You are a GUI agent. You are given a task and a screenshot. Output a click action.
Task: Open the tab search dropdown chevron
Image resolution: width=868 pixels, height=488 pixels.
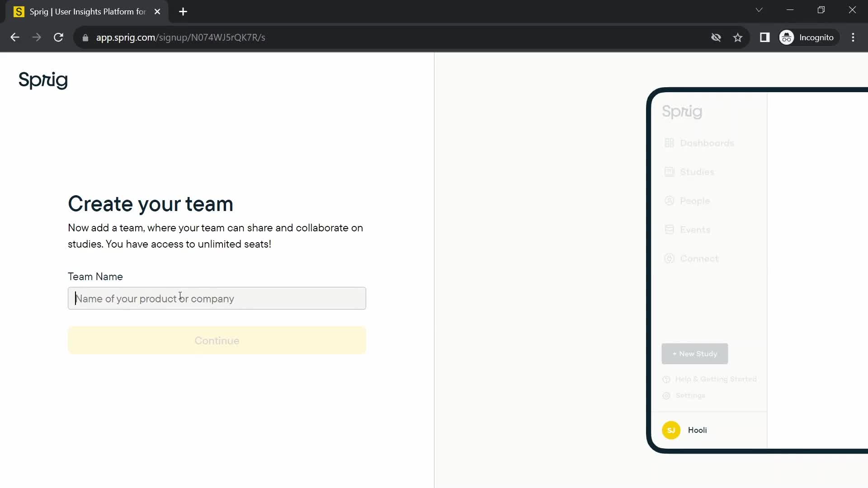[x=759, y=10]
